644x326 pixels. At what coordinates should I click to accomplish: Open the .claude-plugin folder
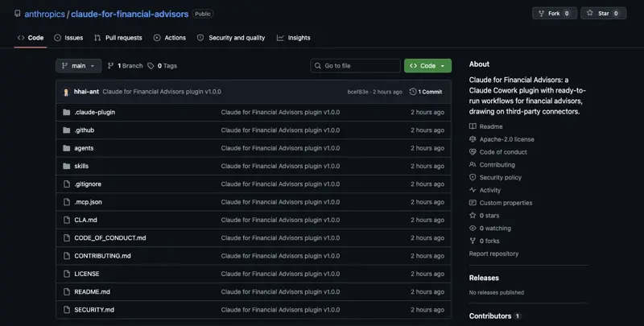(x=94, y=112)
